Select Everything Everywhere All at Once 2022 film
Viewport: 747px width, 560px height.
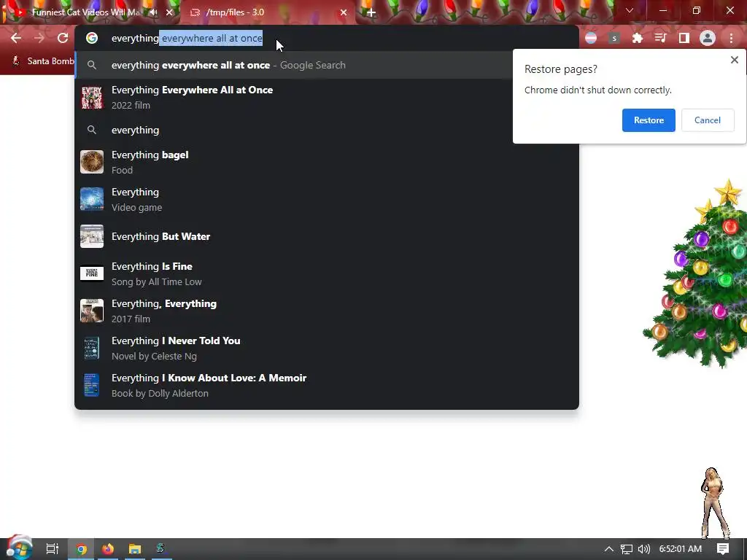(x=327, y=97)
